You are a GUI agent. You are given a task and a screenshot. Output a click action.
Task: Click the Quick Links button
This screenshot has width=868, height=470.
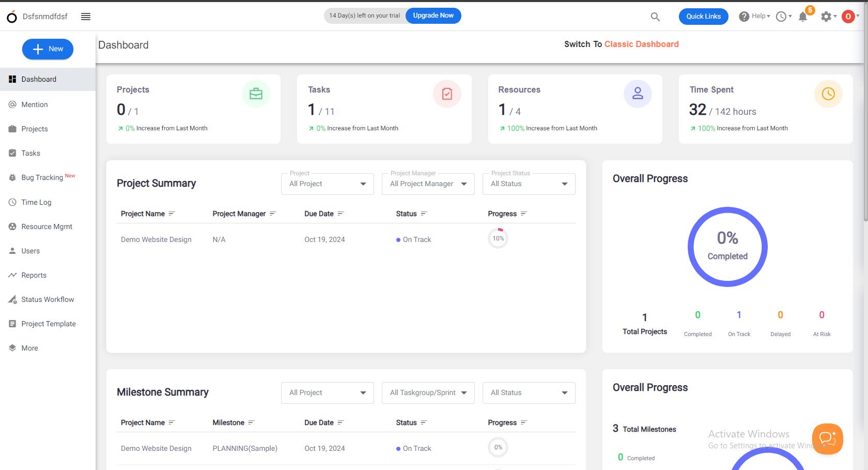click(703, 17)
